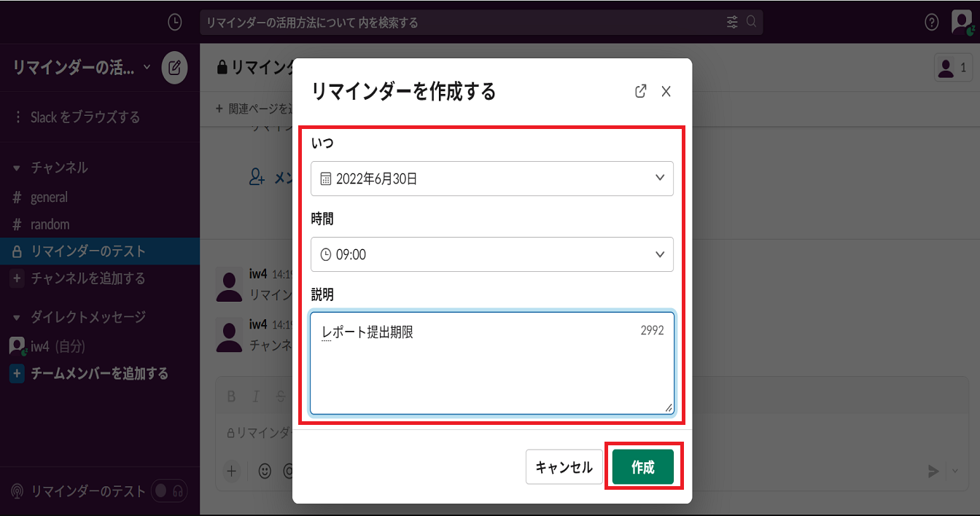Click the 作成 button

tap(642, 467)
